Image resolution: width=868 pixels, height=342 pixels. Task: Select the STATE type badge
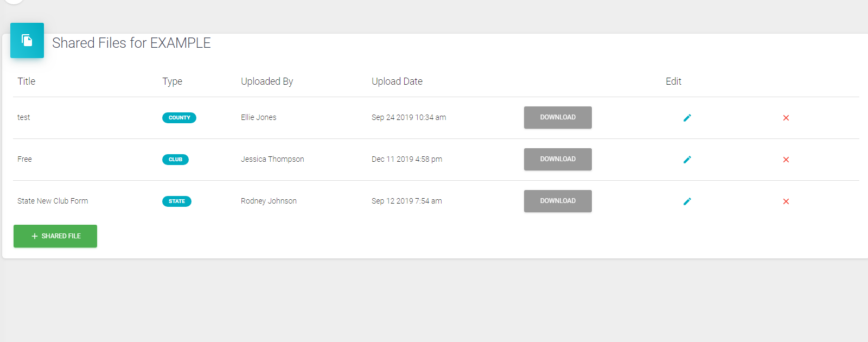click(177, 201)
